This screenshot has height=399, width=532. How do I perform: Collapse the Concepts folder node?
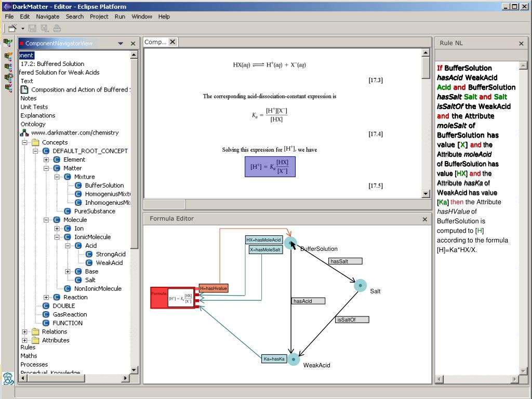tap(25, 142)
